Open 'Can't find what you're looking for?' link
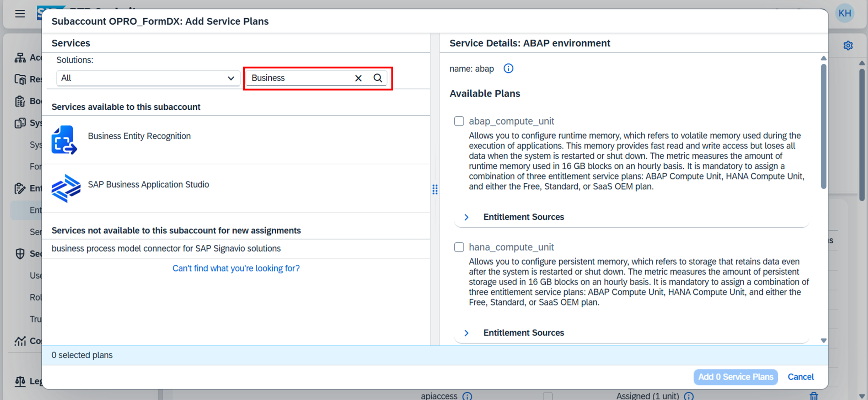 point(236,268)
